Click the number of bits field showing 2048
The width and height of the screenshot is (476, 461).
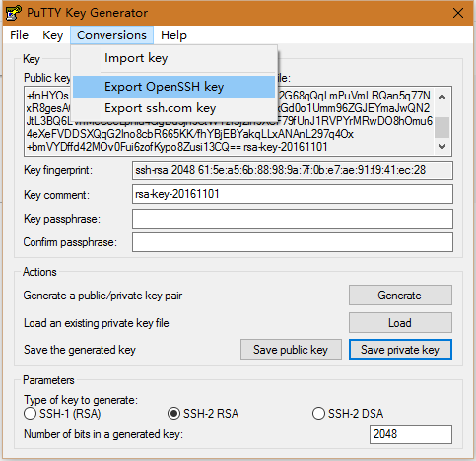point(411,434)
